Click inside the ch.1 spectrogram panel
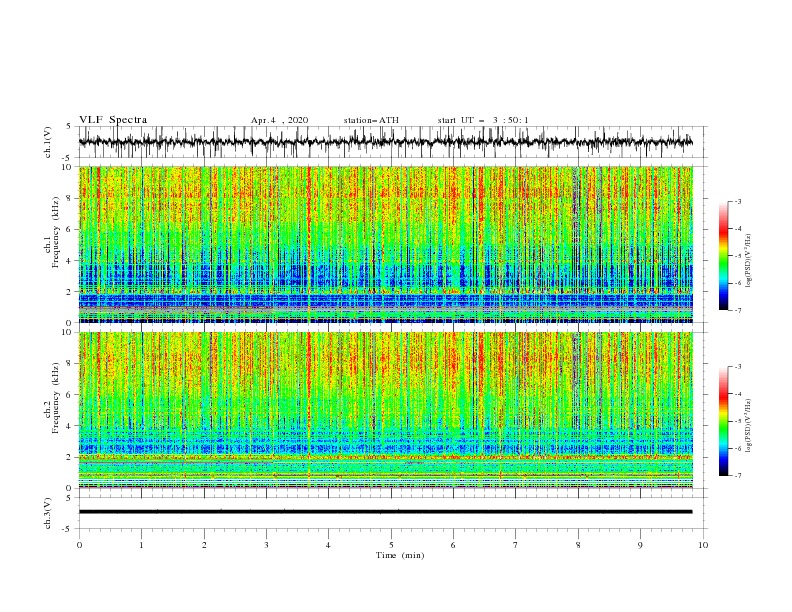The width and height of the screenshot is (792, 612). point(385,244)
